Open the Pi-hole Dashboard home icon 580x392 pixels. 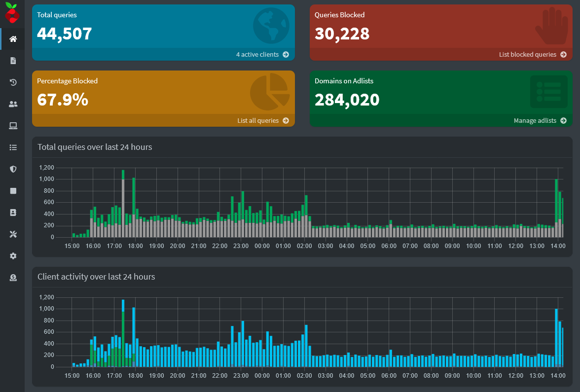(12, 38)
